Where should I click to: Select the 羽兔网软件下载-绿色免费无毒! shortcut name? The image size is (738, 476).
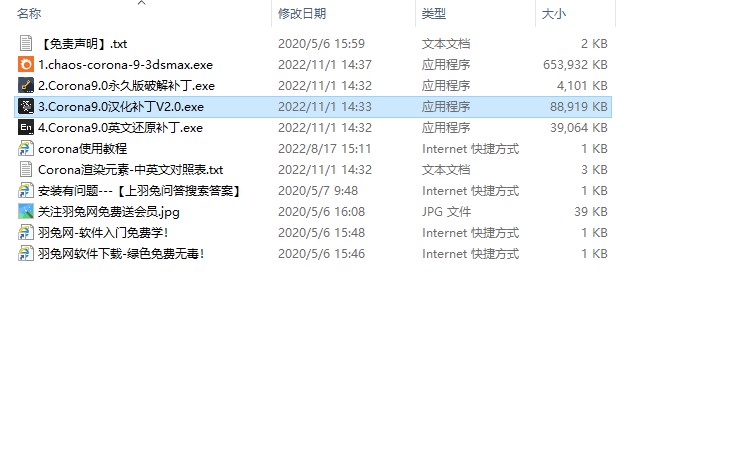[x=121, y=254]
